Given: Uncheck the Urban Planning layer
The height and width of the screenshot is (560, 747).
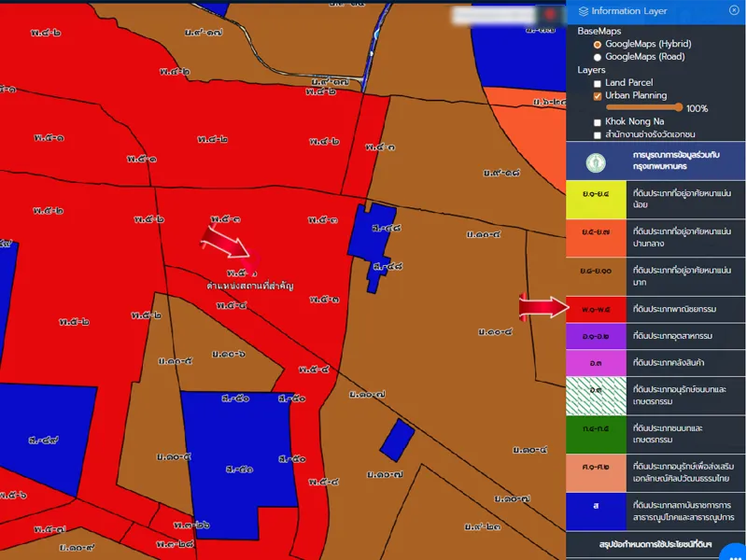Looking at the screenshot, I should point(598,95).
